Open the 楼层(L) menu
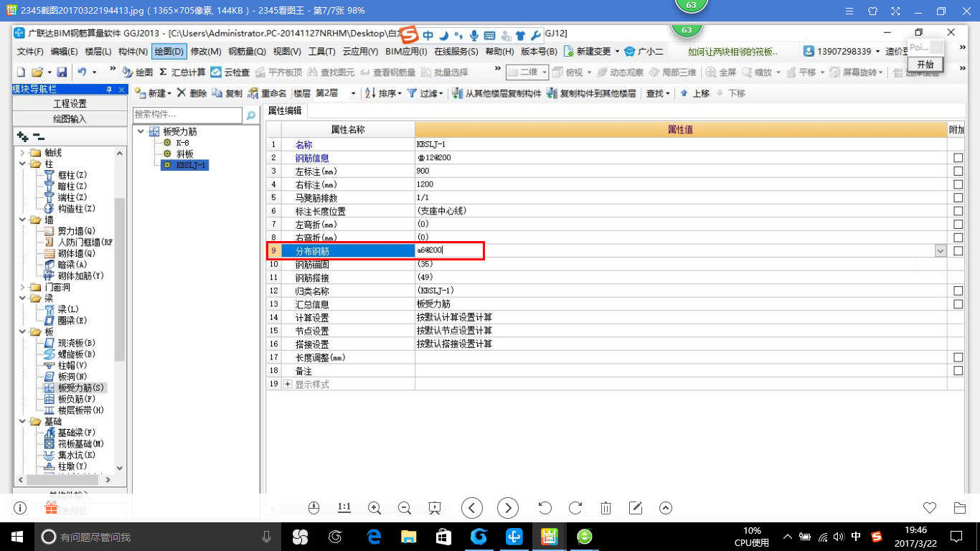Screen dimensions: 980x551 98,52
